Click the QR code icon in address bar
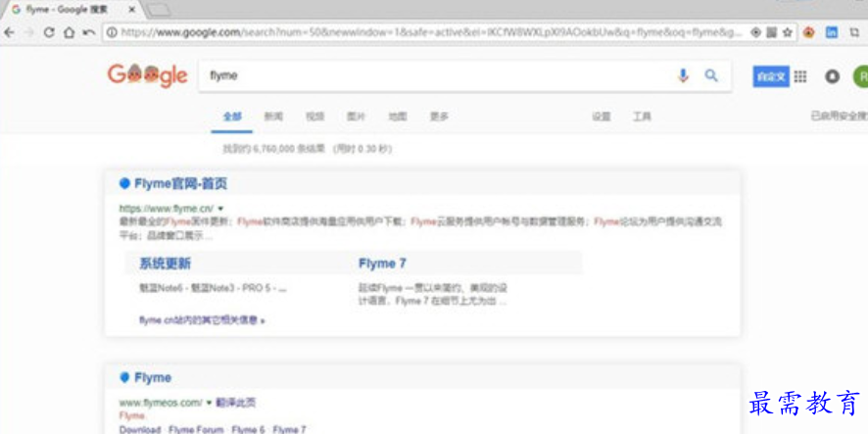Viewport: 868px width, 434px height. (x=771, y=32)
